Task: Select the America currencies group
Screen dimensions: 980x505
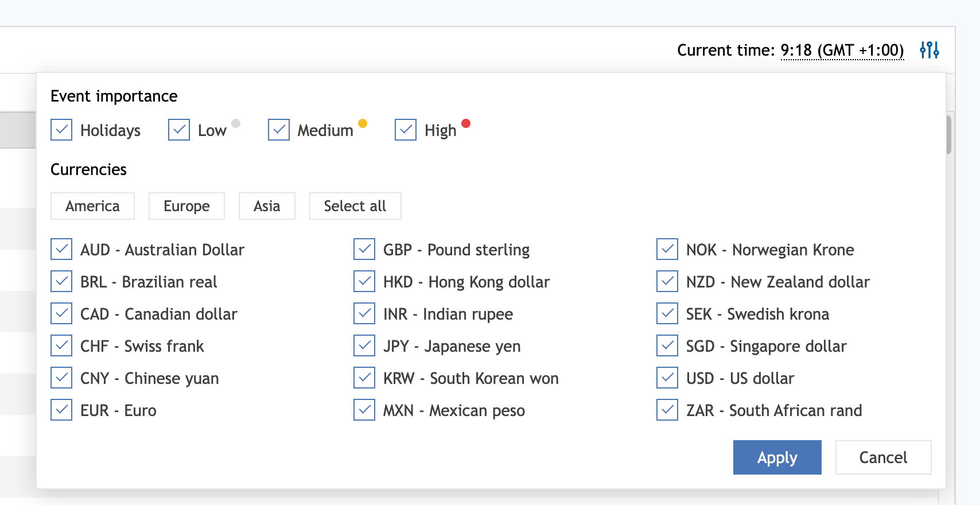Action: (92, 206)
